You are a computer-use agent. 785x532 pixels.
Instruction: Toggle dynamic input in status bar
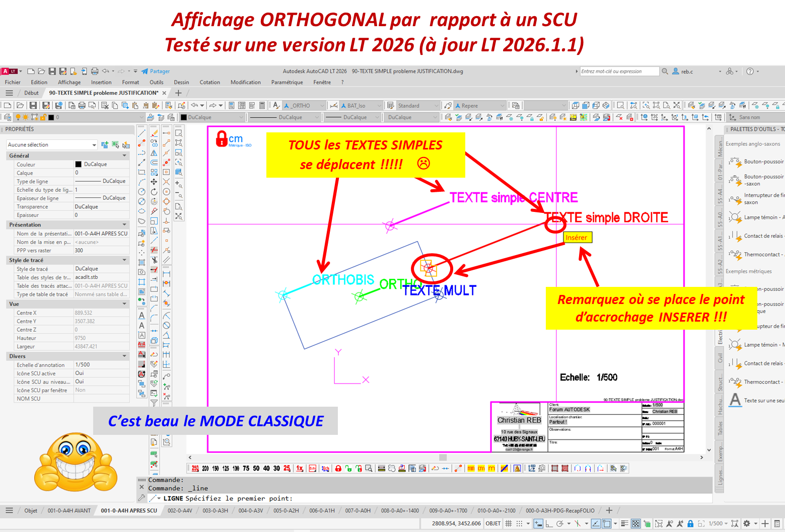[x=538, y=523]
